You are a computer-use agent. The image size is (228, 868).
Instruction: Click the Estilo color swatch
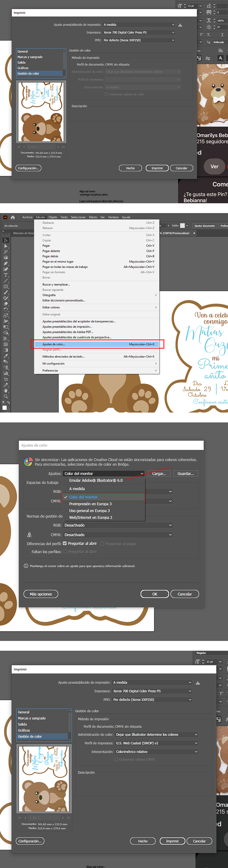point(182,226)
